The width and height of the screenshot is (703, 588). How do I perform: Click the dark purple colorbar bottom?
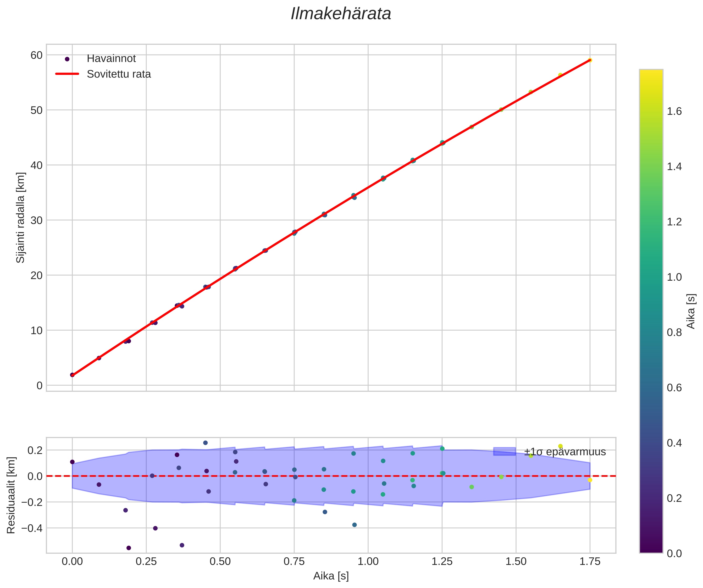(x=651, y=549)
